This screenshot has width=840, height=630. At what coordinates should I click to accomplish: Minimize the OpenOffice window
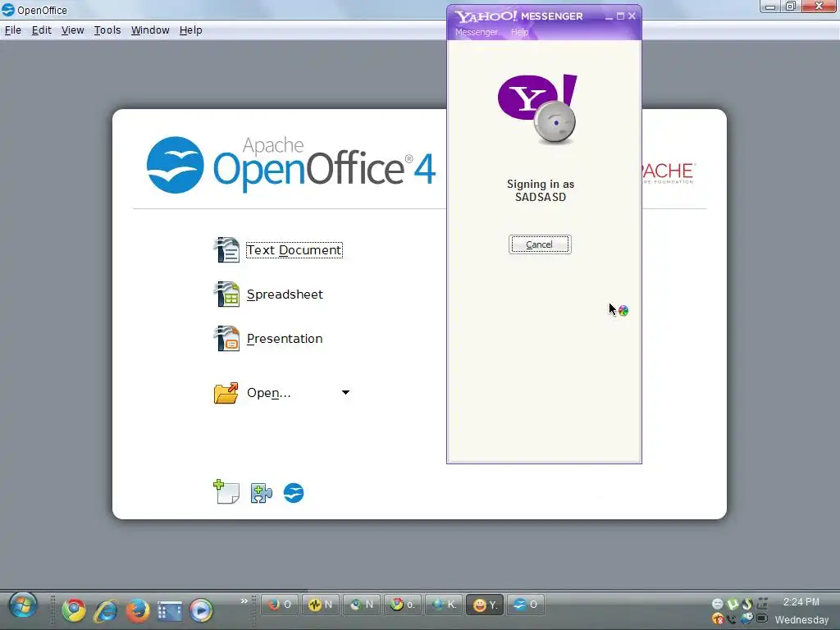[770, 7]
